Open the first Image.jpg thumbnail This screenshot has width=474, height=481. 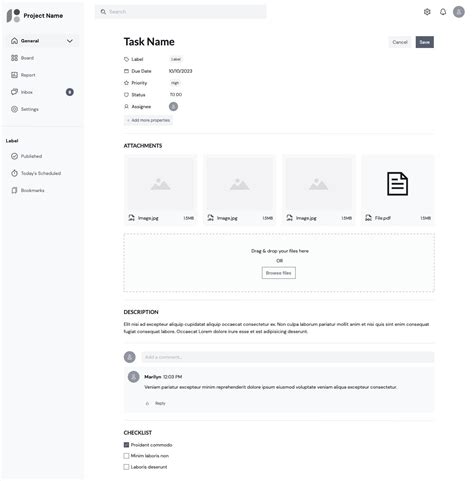(x=160, y=184)
